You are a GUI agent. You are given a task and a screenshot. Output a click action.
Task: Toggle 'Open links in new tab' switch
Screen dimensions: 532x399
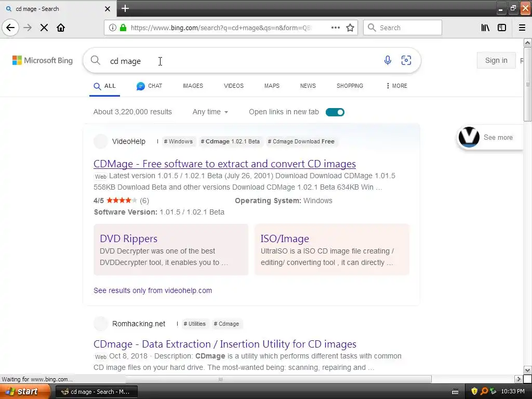pos(335,112)
